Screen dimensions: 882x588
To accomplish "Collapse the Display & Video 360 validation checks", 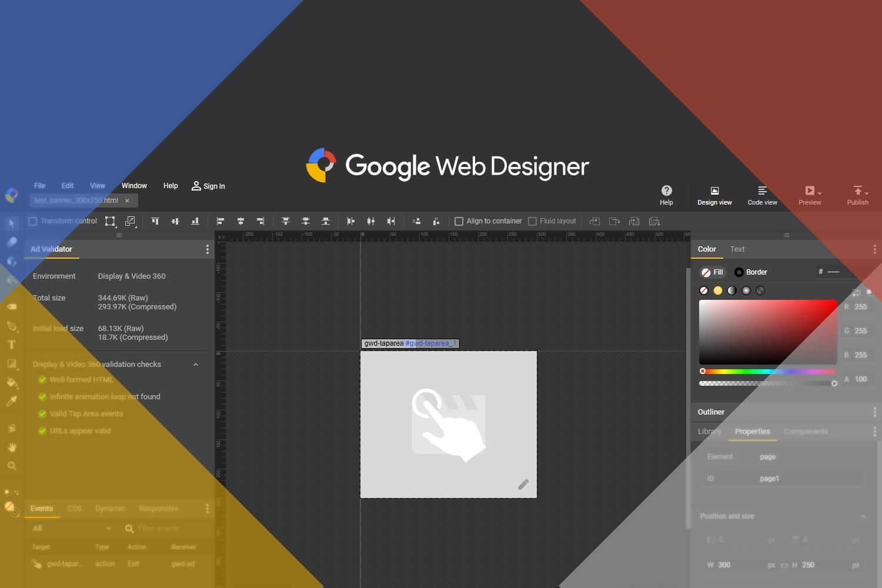I will tap(196, 365).
